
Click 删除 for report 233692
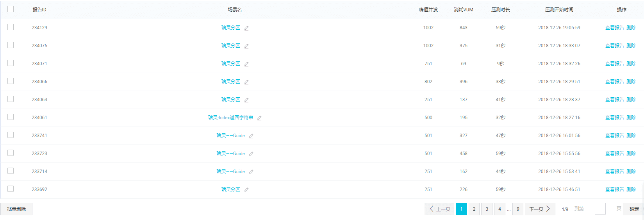pyautogui.click(x=631, y=190)
